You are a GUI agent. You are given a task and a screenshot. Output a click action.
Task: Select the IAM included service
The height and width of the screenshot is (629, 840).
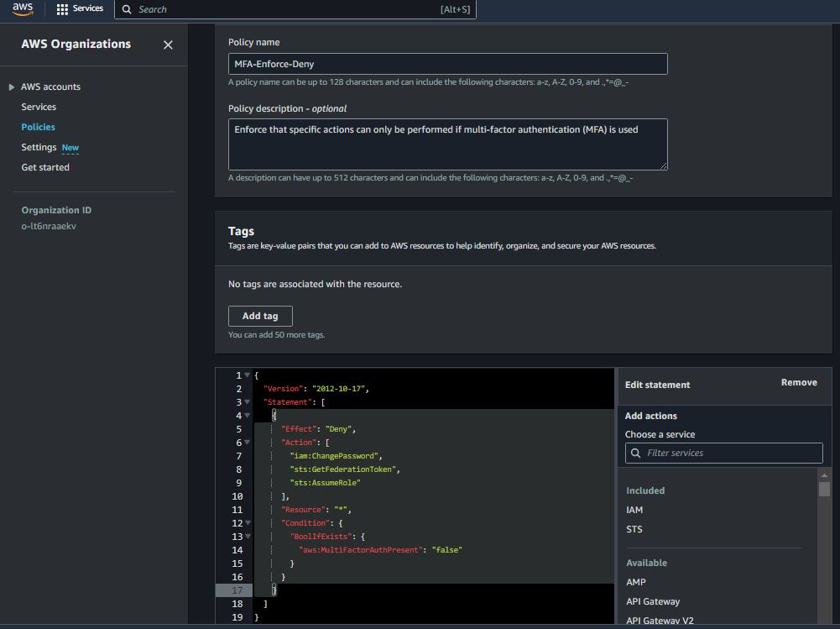click(634, 510)
